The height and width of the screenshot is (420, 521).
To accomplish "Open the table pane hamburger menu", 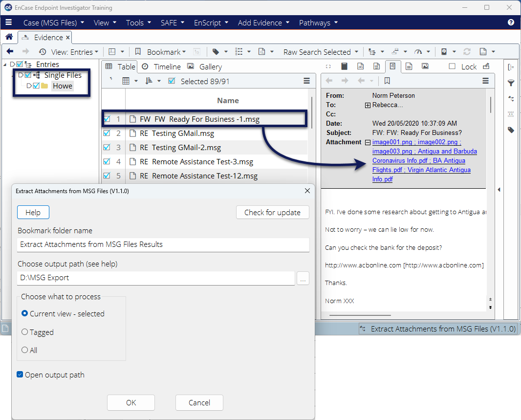I will 306,81.
